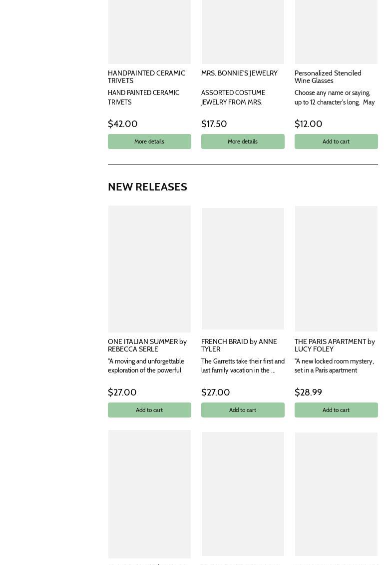392x565 pixels.
Task: Click the One Italian Summer cover image
Action: tap(149, 269)
